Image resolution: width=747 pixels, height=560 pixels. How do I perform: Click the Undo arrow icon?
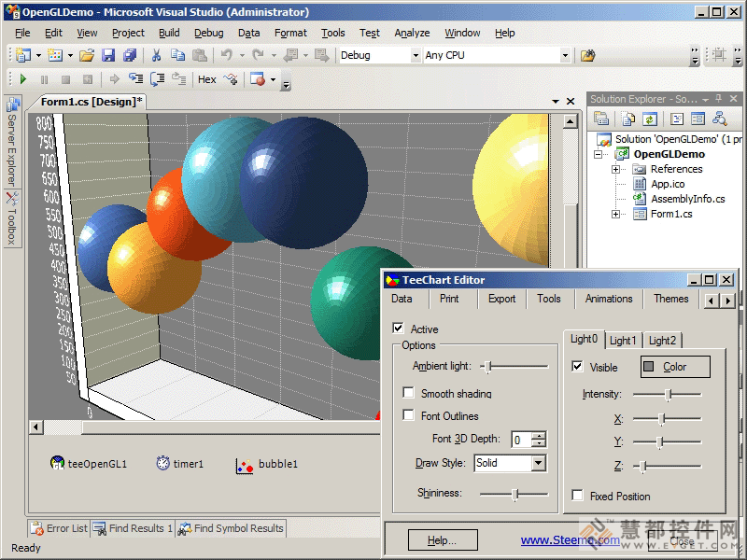click(x=227, y=55)
